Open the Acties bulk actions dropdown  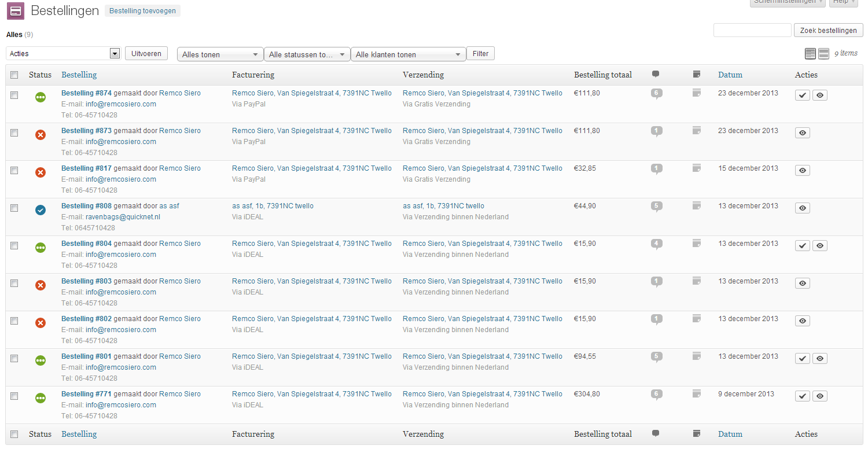click(62, 53)
